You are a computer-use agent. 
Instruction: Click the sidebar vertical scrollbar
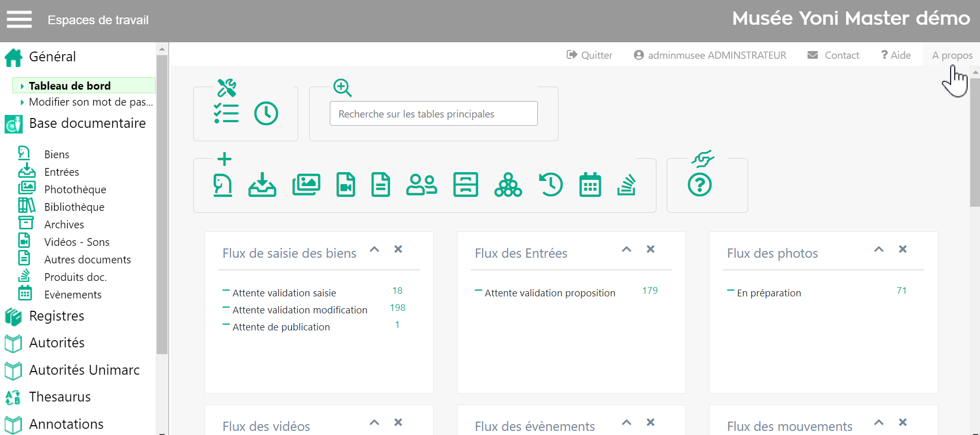coord(162,206)
